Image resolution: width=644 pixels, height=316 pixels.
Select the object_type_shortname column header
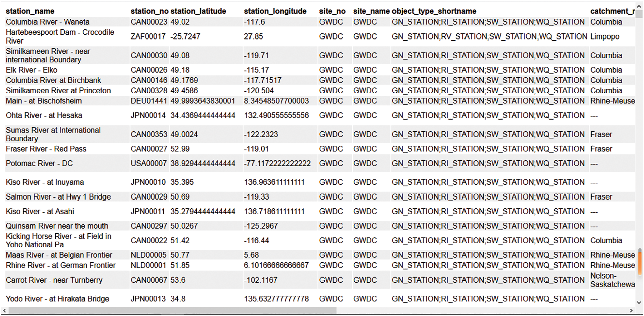coord(434,11)
